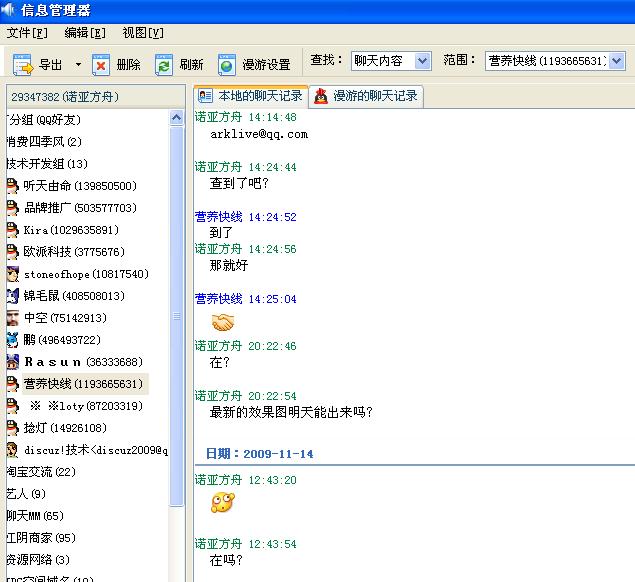Click the Export (导出) toolbar icon
Viewport: 635px width, 582px height.
[23, 65]
